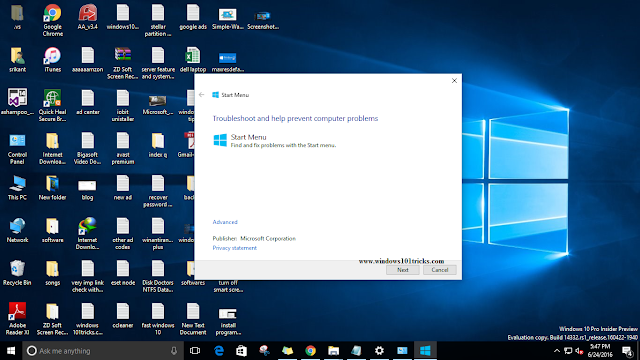Viewport: 640px width, 360px height.
Task: Select the Internet Download folder icon
Action: click(x=53, y=148)
